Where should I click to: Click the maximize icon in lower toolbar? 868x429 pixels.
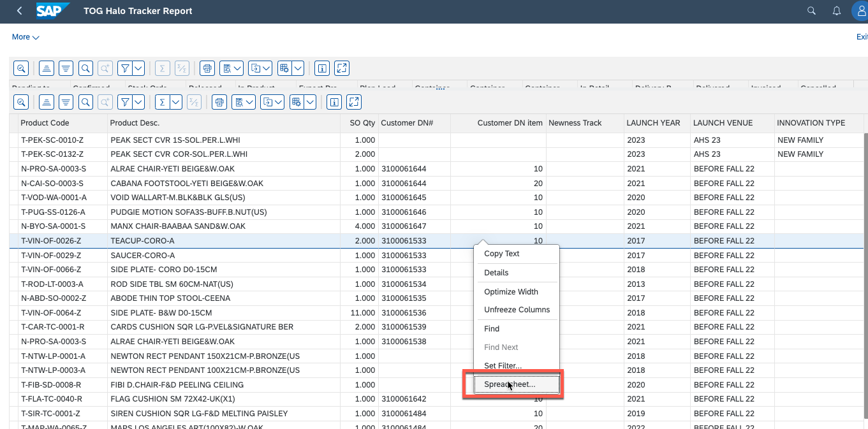point(353,102)
